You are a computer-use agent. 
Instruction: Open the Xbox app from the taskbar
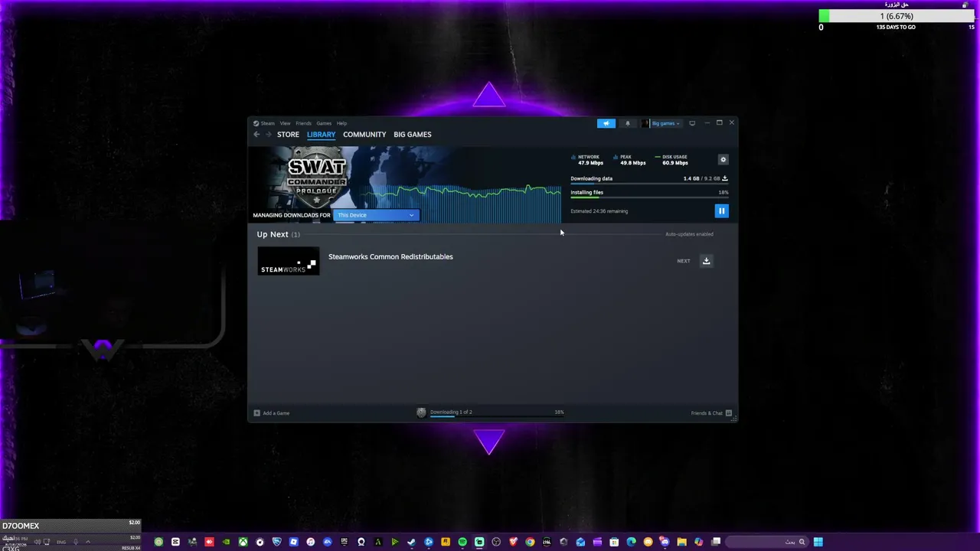click(x=243, y=543)
